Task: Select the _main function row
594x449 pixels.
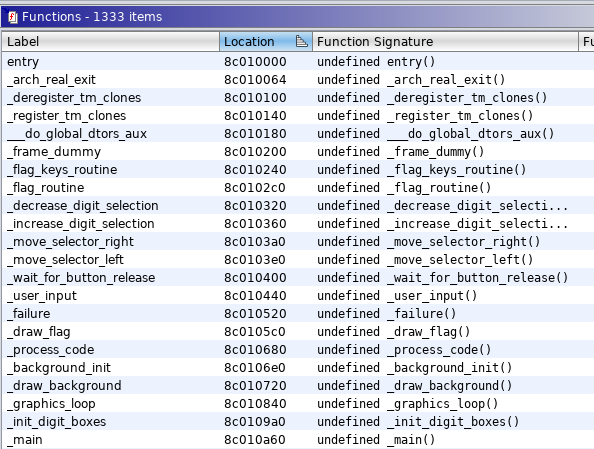Action: tap(297, 440)
